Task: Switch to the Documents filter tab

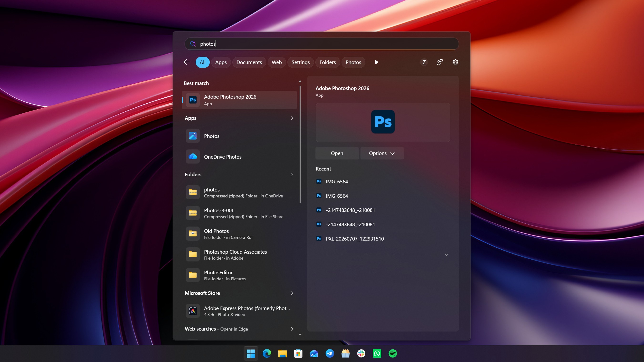Action: pyautogui.click(x=249, y=62)
